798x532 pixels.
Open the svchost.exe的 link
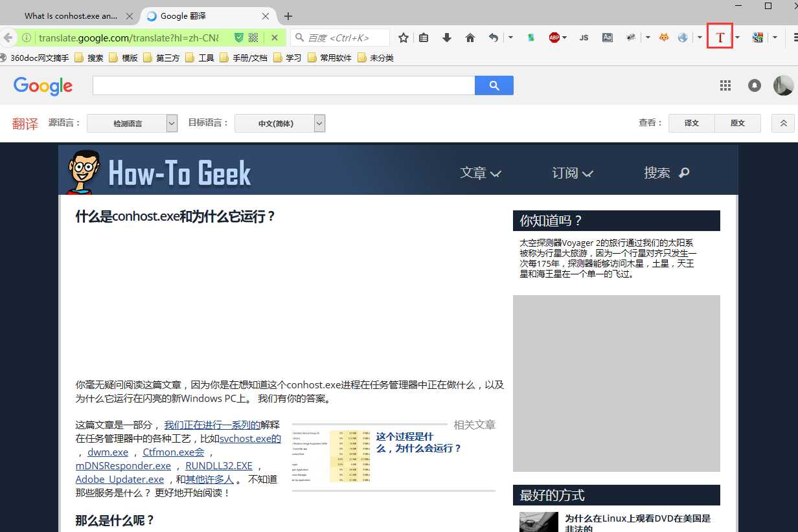250,439
